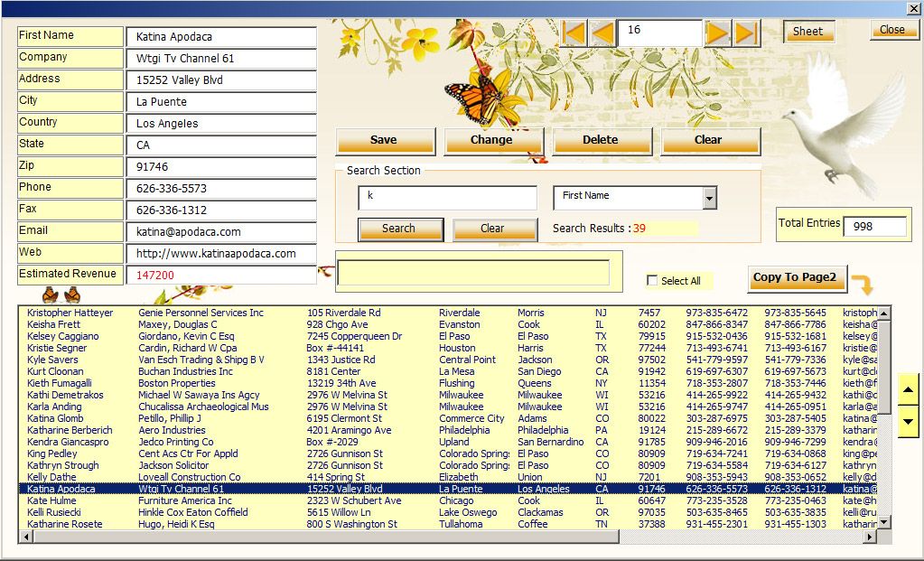Select the Kathryn Strough row
Screen dimensions: 924x561
(x=448, y=465)
